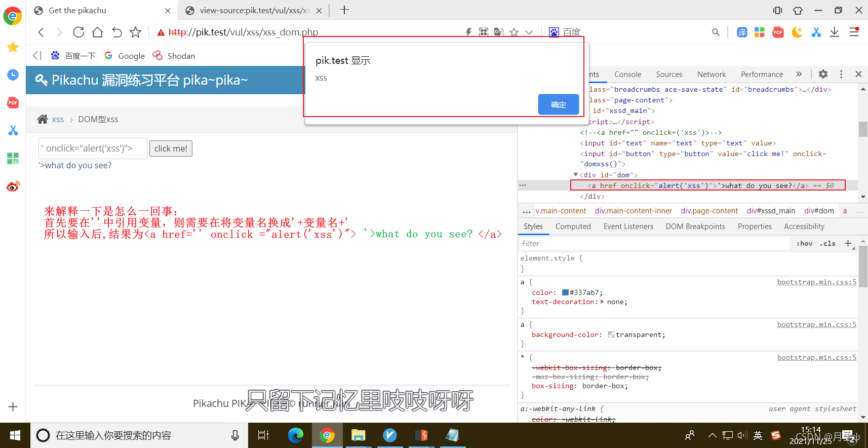868x448 pixels.
Task: Click the translate page icon in address bar
Action: coord(499,32)
